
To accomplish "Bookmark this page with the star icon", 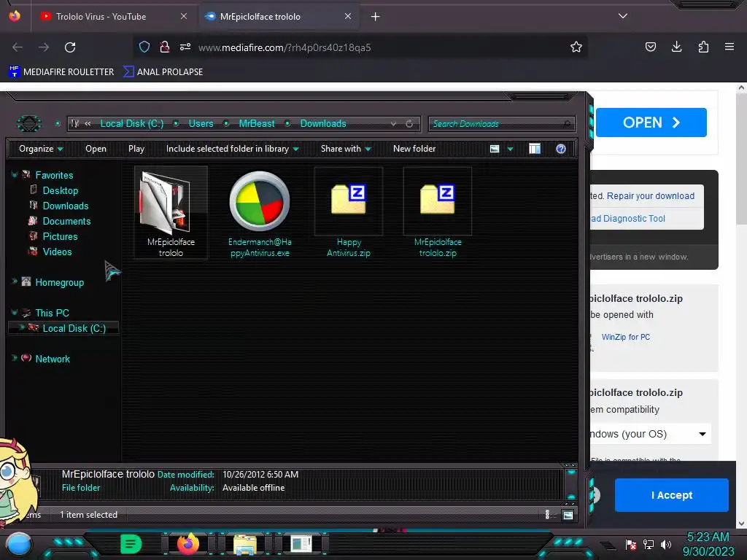I will [576, 47].
